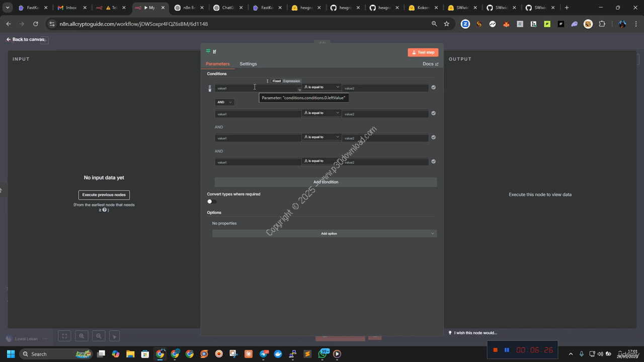
Task: Open the fourth condition's operator dropdown
Action: (x=321, y=161)
